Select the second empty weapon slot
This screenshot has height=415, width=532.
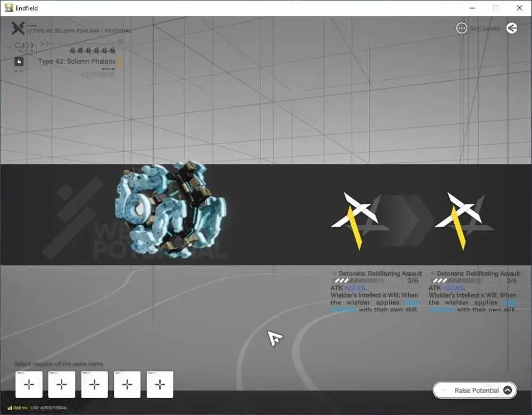61,385
